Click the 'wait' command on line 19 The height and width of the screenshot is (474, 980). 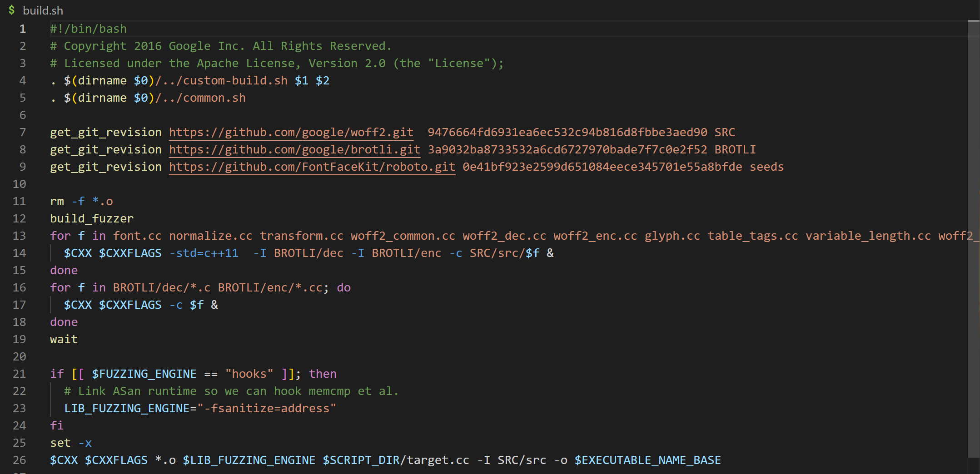click(64, 339)
